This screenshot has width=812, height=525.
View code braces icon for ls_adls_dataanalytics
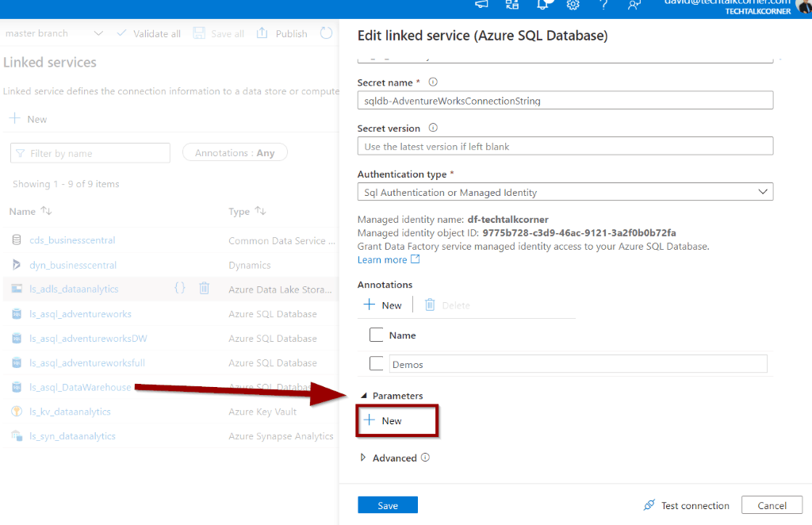click(180, 288)
